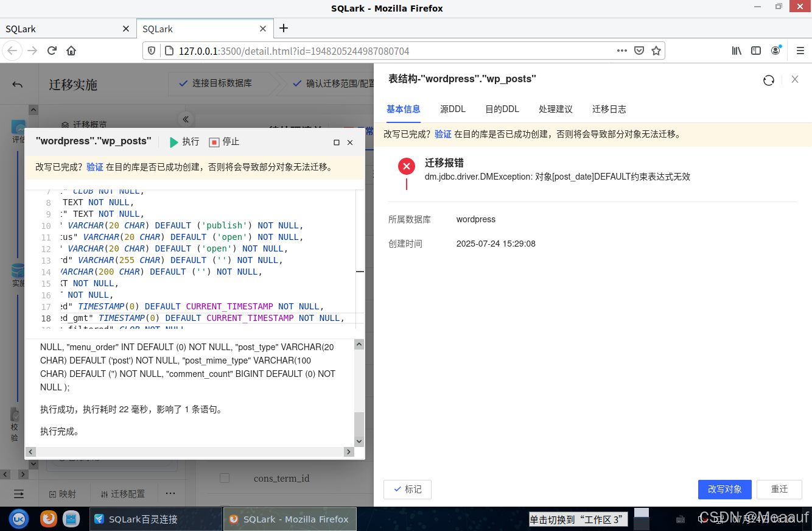Open file manager from the taskbar
The width and height of the screenshot is (812, 531).
click(x=71, y=519)
